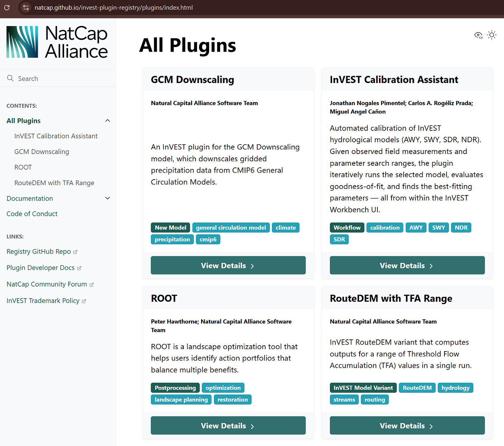The height and width of the screenshot is (446, 504).
Task: Select the routing tag
Action: tap(375, 400)
